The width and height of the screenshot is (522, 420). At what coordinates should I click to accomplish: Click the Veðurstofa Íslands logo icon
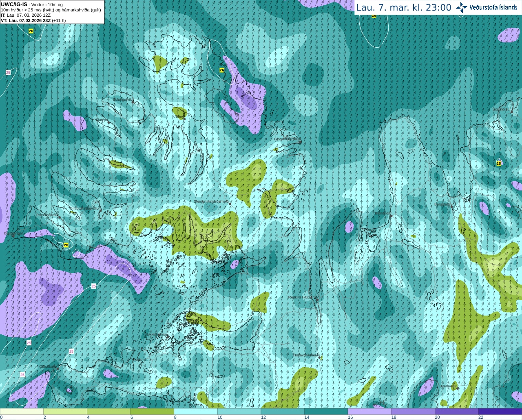[x=462, y=7]
